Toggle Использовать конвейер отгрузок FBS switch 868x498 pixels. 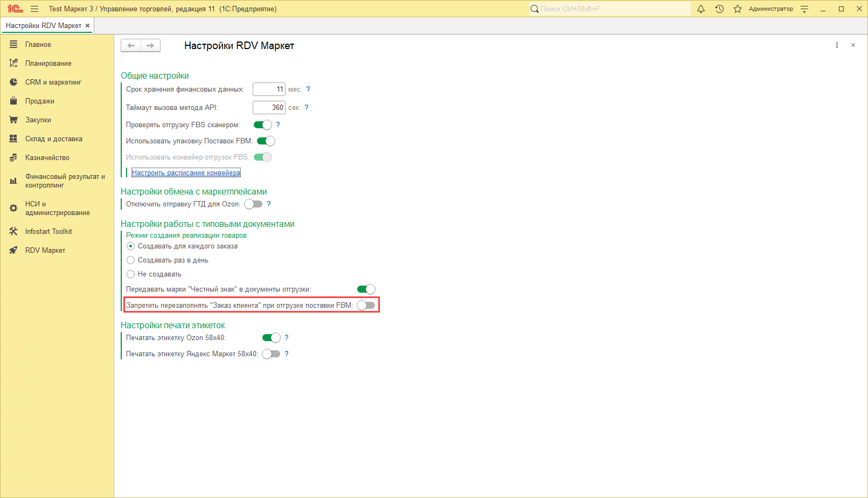tap(263, 157)
